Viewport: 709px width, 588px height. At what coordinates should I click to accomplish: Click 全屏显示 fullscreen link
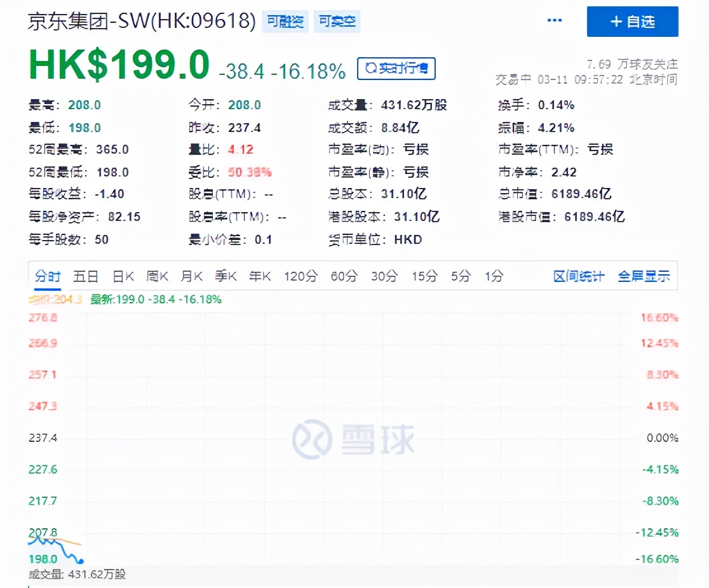click(644, 276)
